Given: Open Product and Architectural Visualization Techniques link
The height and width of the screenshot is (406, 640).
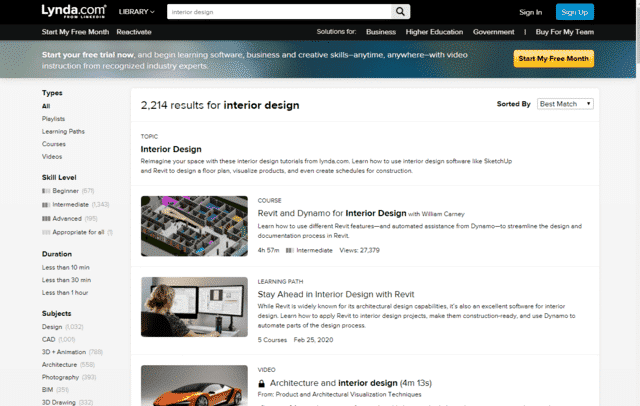Looking at the screenshot, I should pos(348,395).
